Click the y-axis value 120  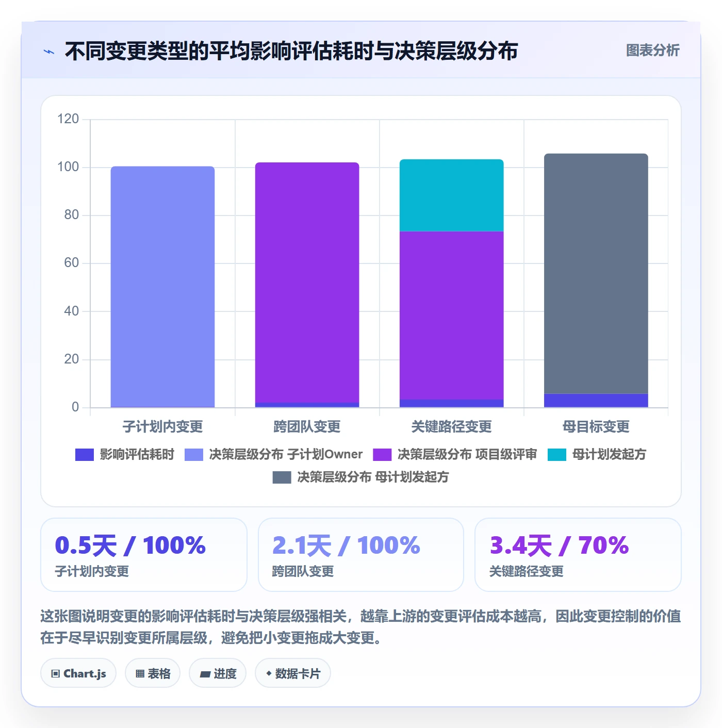[68, 119]
